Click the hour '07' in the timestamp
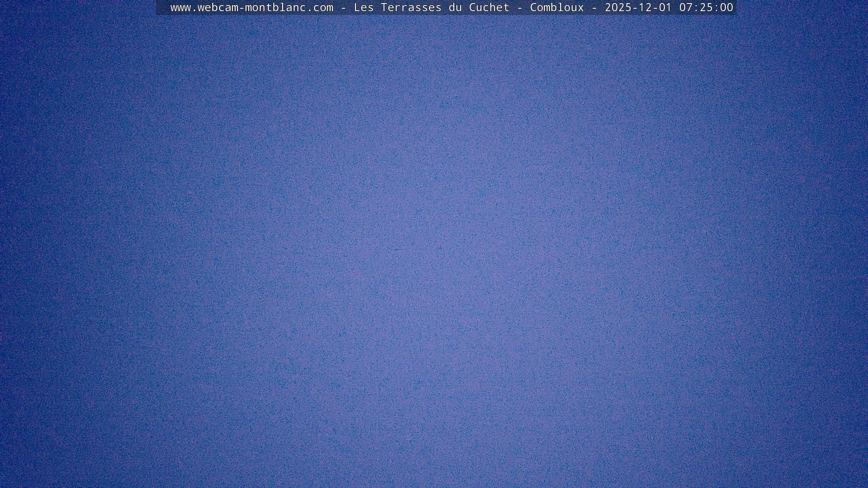This screenshot has width=868, height=488. click(686, 7)
